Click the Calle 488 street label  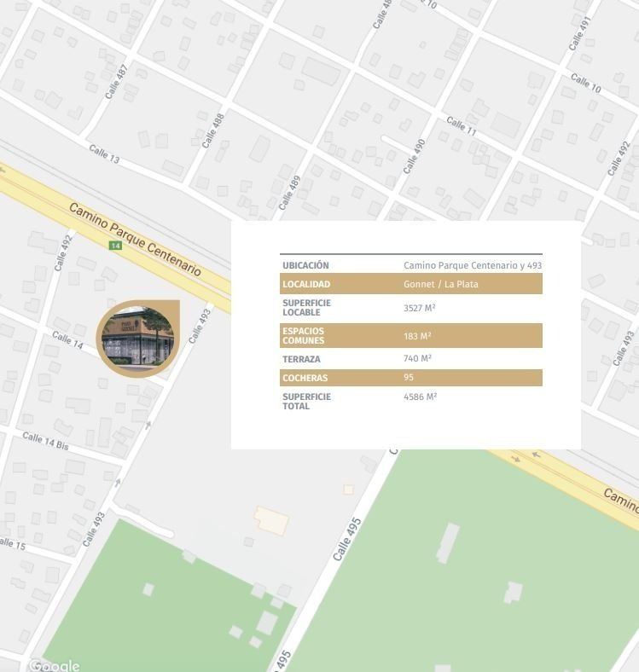(213, 130)
